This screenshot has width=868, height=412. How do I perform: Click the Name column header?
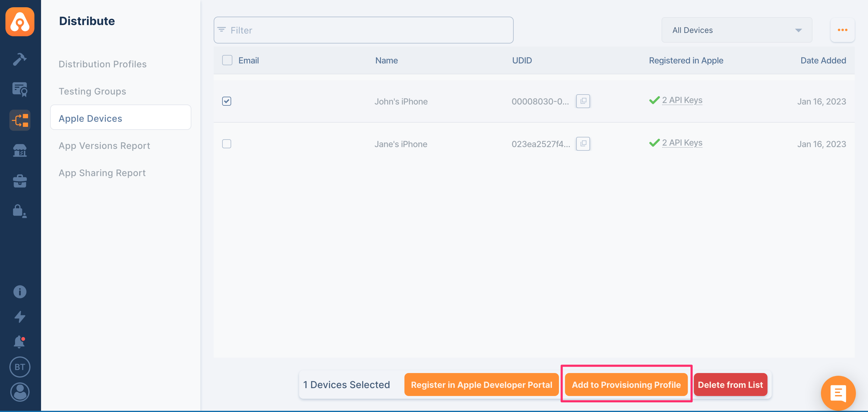387,60
